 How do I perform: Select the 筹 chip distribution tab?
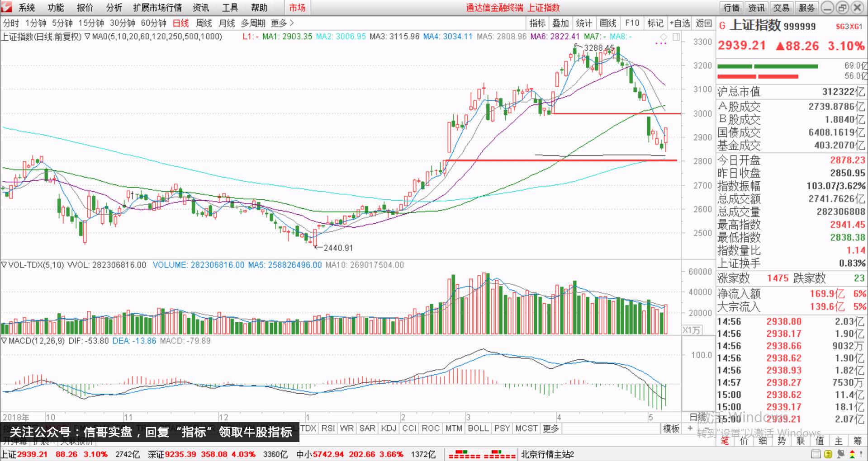[858, 441]
